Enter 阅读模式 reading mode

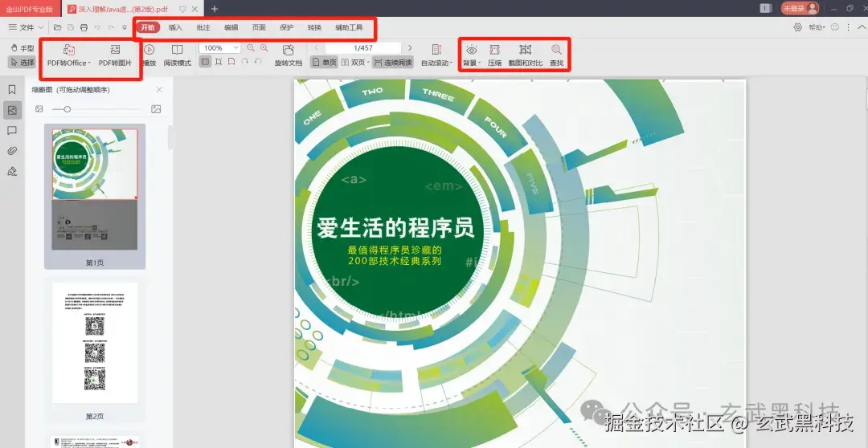[177, 56]
